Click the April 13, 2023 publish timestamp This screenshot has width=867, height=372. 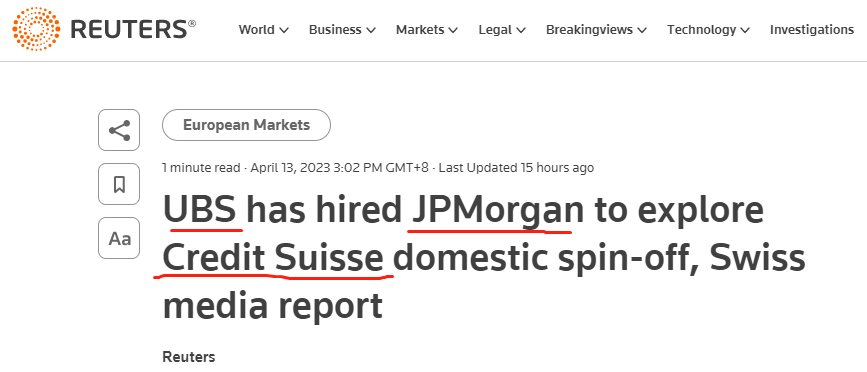point(340,167)
